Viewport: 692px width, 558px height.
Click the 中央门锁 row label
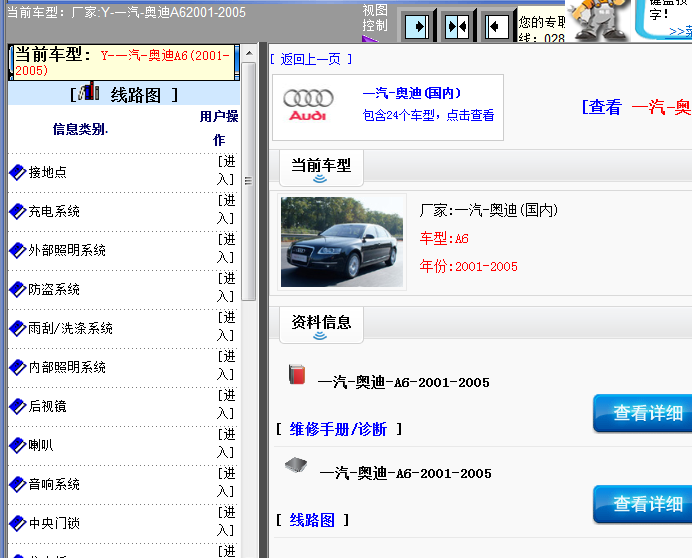point(54,523)
